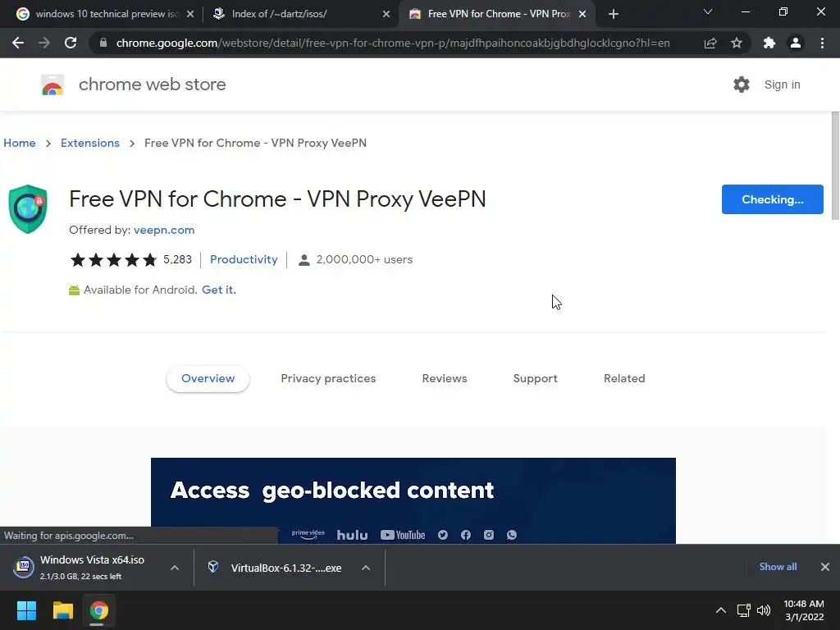Screen dimensions: 840x630
Task: Click the Android robot icon
Action: (x=74, y=290)
